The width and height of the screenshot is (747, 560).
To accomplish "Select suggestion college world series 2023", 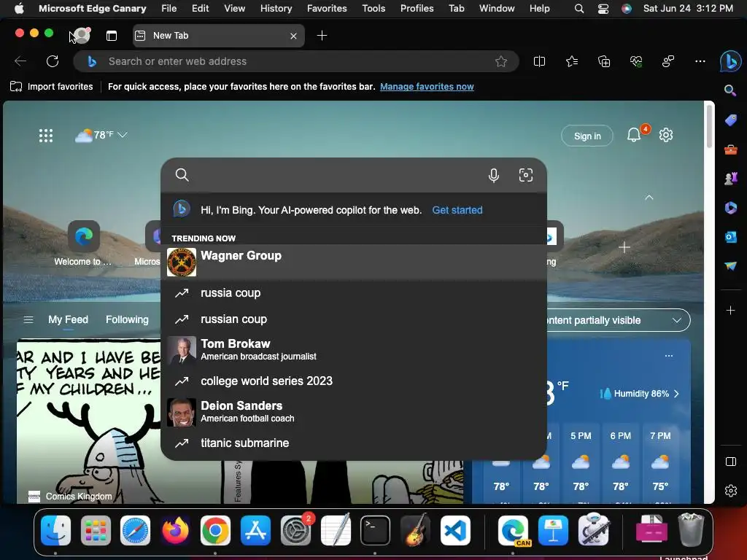I will coord(354,381).
